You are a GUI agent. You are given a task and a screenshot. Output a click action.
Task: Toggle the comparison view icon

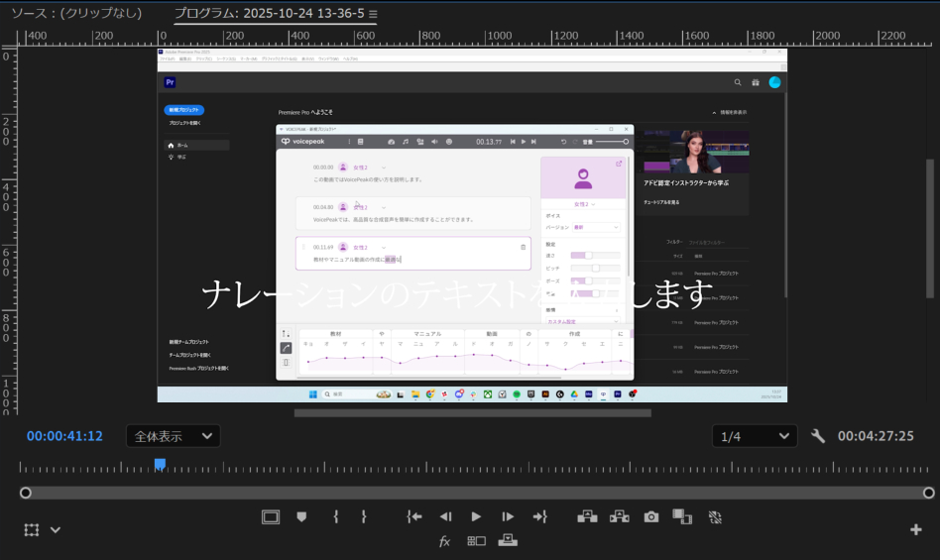pos(682,516)
